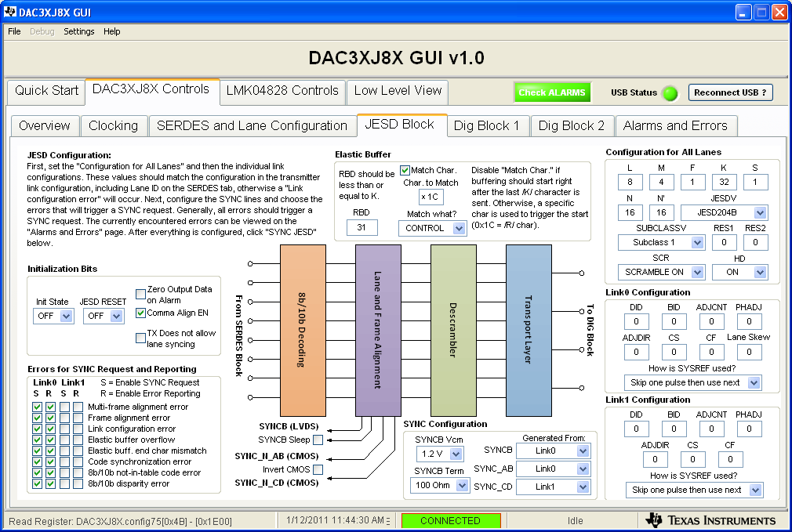The width and height of the screenshot is (792, 532).
Task: Click the Link0 Lane Skew field
Action: click(749, 352)
